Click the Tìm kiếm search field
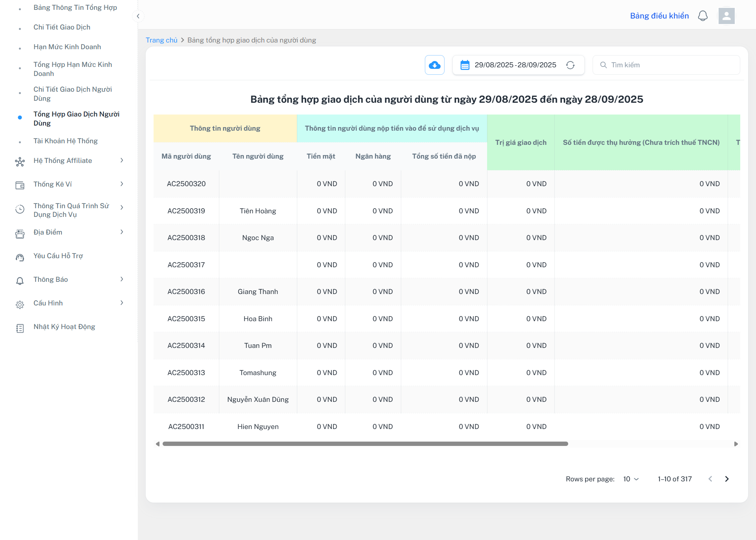 pyautogui.click(x=669, y=65)
